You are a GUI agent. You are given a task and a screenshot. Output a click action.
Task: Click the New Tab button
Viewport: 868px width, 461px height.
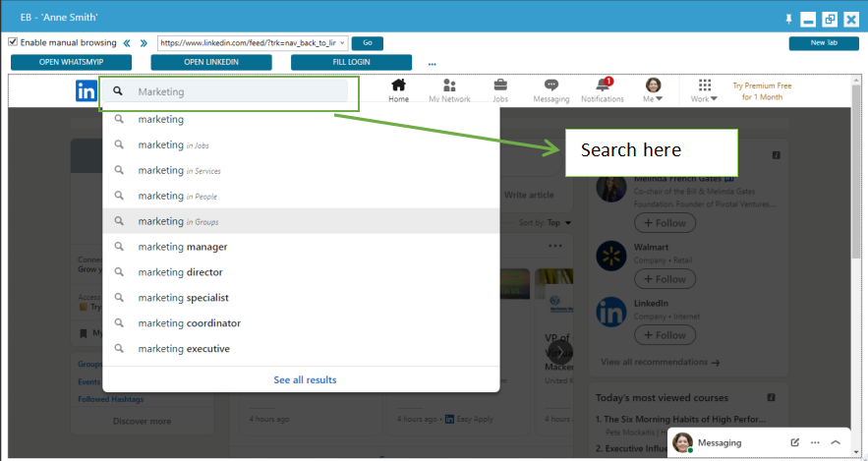coord(824,43)
